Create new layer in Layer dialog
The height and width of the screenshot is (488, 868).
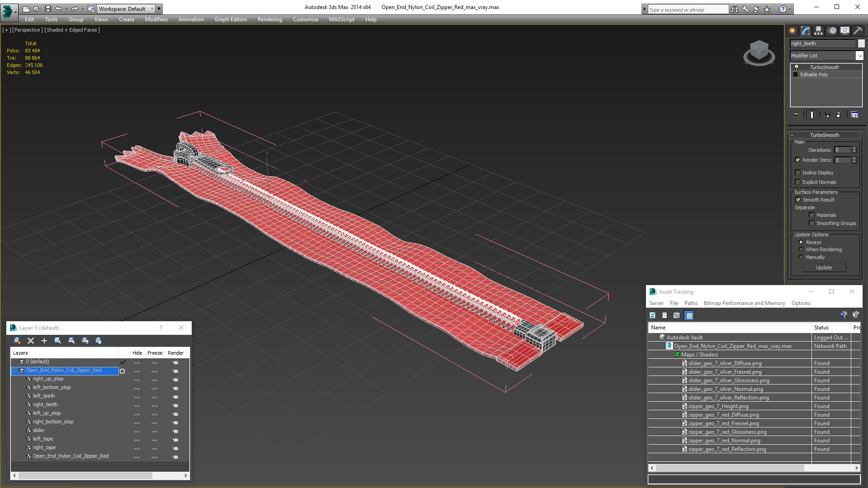click(17, 341)
